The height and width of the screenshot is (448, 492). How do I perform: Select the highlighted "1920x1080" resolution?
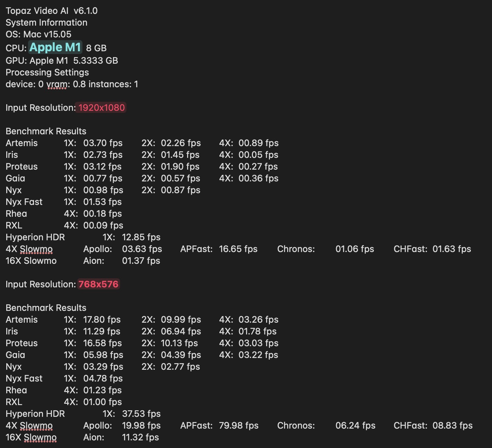pos(102,108)
